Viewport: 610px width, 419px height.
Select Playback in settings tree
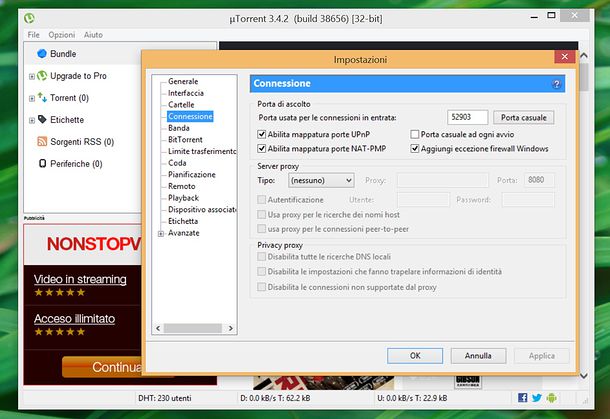tap(183, 198)
